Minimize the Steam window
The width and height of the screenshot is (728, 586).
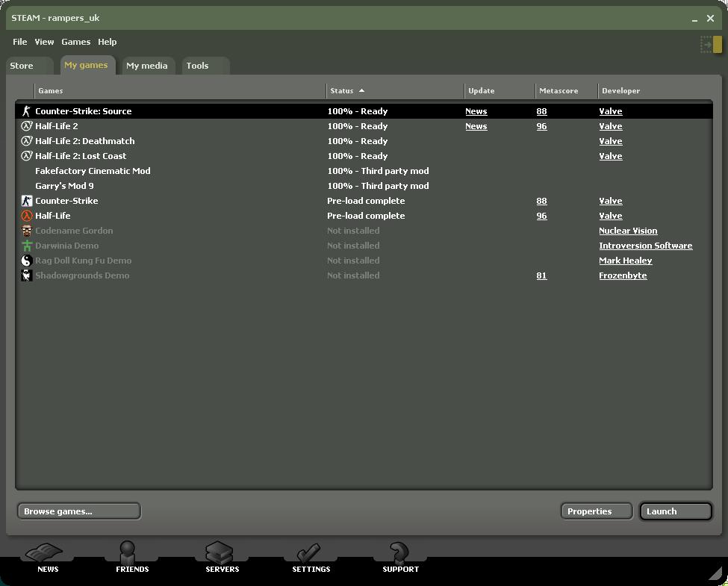(x=694, y=19)
